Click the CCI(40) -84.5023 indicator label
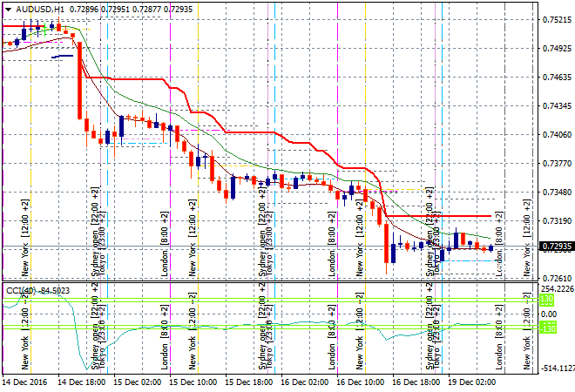The image size is (575, 392). (x=37, y=291)
